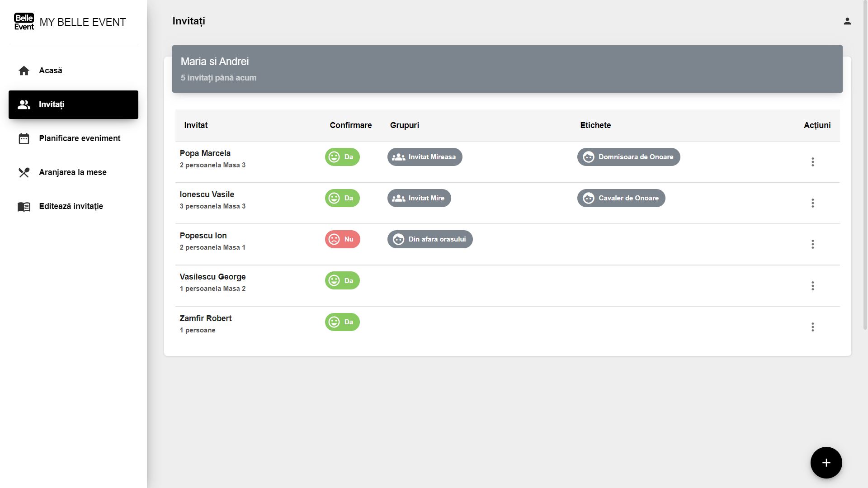Screen dimensions: 868x488
Task: Toggle Zamfir Robert's Da confirmation badge
Action: point(342,322)
